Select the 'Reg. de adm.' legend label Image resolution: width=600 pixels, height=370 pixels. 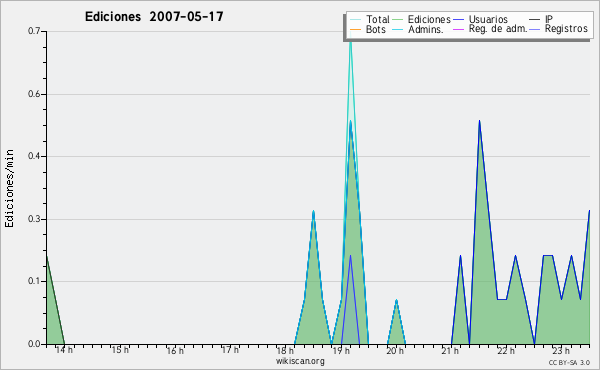[x=498, y=29]
